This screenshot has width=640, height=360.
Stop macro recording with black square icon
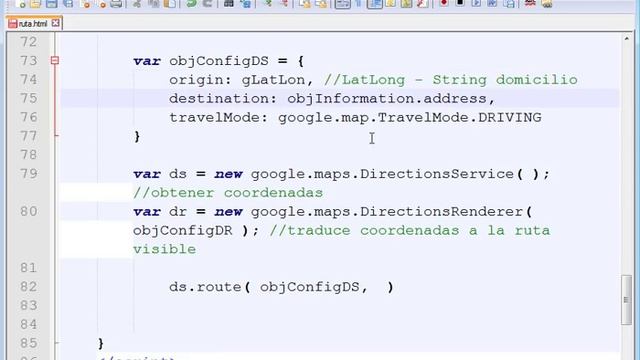tap(460, 4)
